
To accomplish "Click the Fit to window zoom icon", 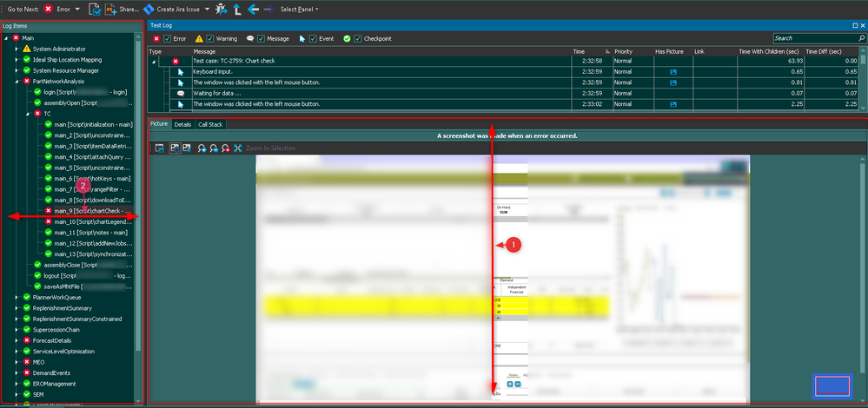I will pyautogui.click(x=237, y=148).
